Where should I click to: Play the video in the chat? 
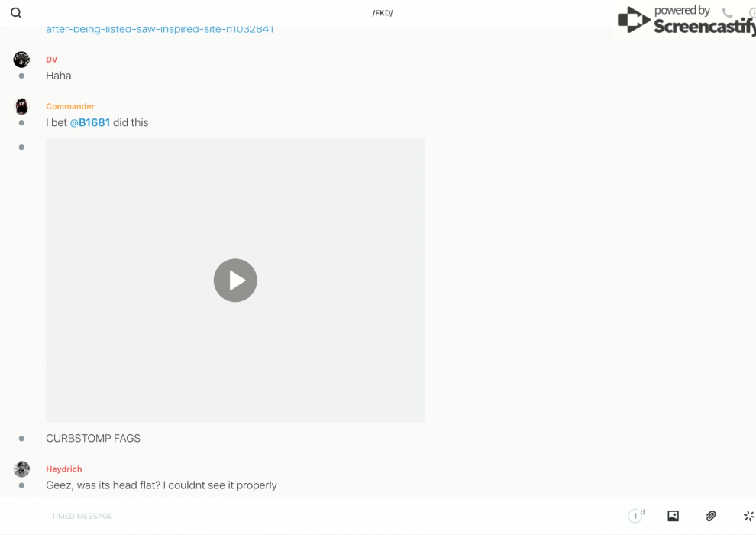[235, 280]
